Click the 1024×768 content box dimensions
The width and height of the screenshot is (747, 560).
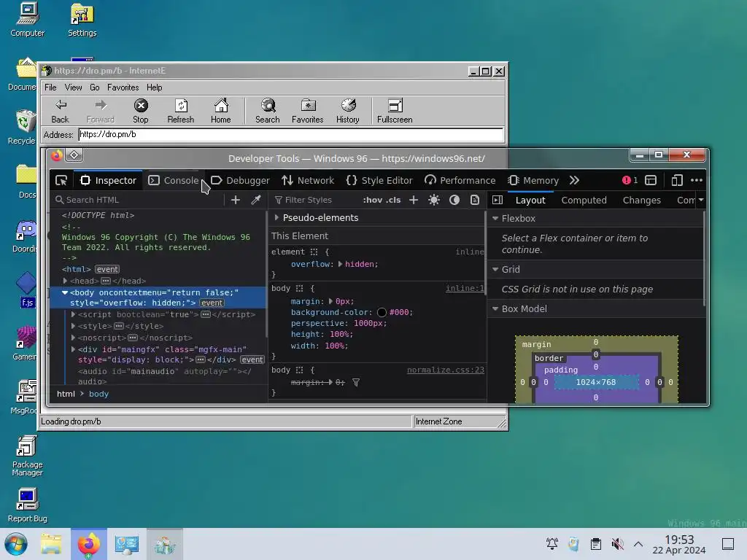click(x=595, y=382)
